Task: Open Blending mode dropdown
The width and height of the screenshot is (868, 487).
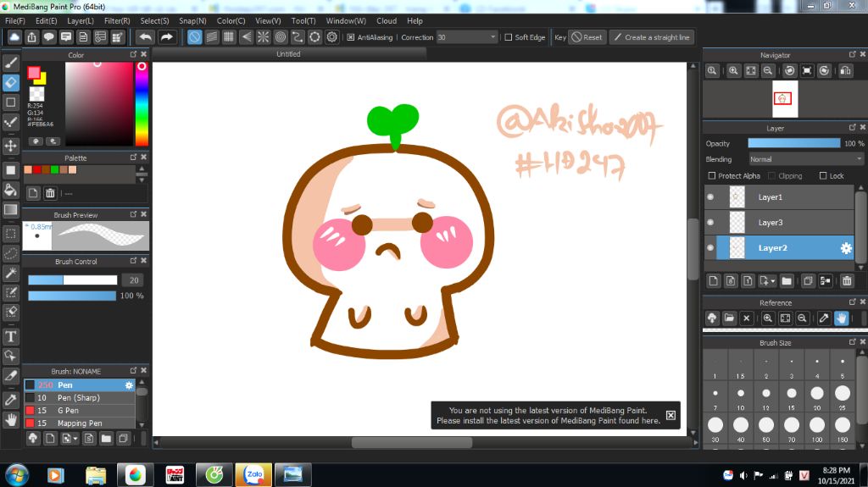Action: point(805,159)
